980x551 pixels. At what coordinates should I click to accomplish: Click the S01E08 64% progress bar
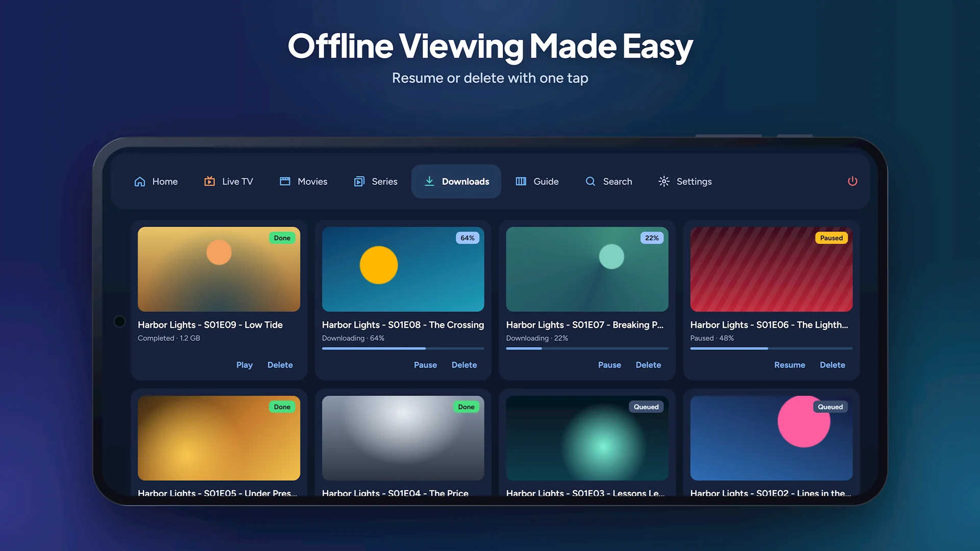click(403, 348)
